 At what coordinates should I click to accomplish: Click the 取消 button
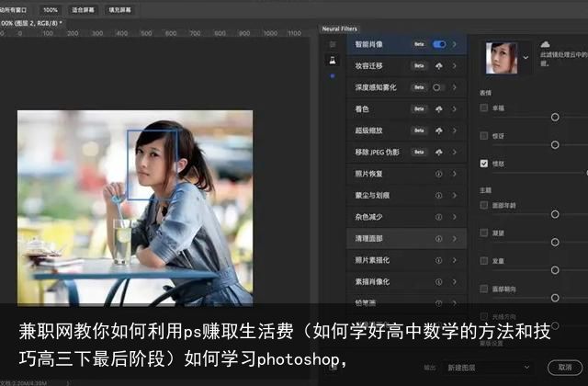point(565,368)
